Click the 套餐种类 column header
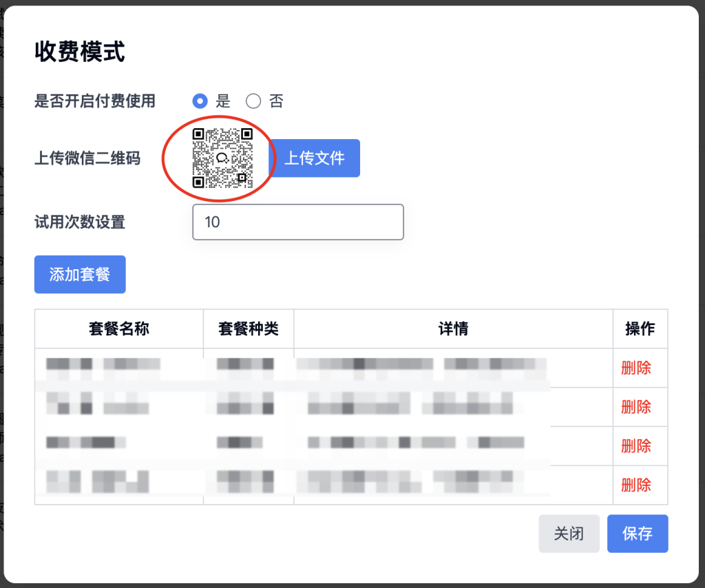The image size is (705, 588). pyautogui.click(x=249, y=328)
